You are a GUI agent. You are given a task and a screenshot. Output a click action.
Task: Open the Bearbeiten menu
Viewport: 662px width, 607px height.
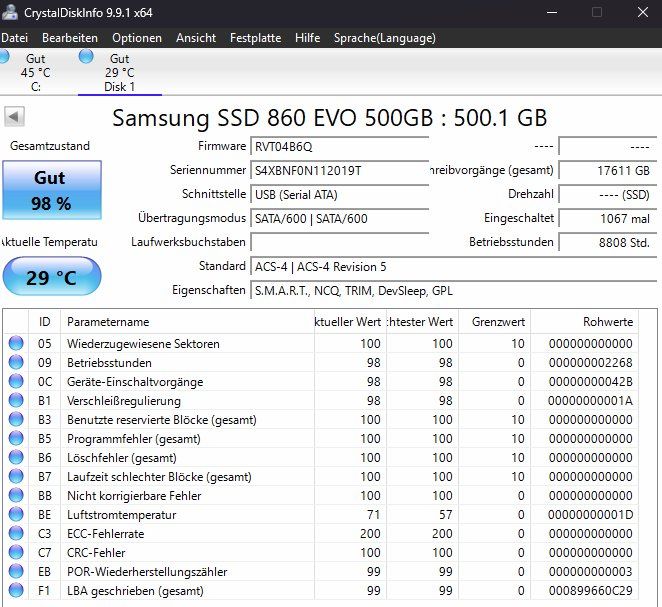pyautogui.click(x=70, y=38)
